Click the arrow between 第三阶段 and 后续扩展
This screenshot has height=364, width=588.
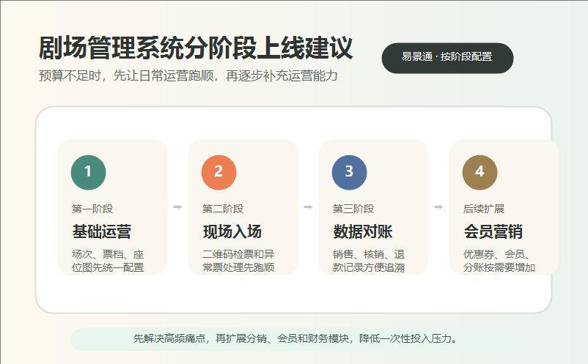point(438,207)
